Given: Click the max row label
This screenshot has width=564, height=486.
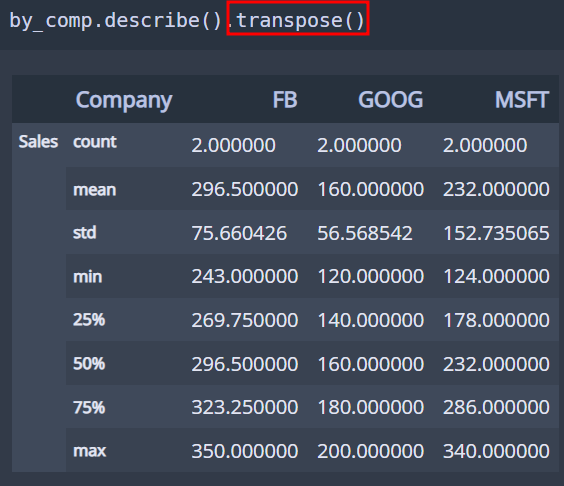Looking at the screenshot, I should click(90, 451).
